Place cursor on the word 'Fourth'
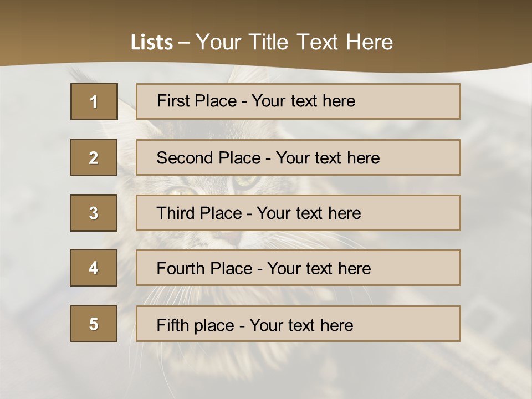Screen dimensions: 532x399 (180, 268)
